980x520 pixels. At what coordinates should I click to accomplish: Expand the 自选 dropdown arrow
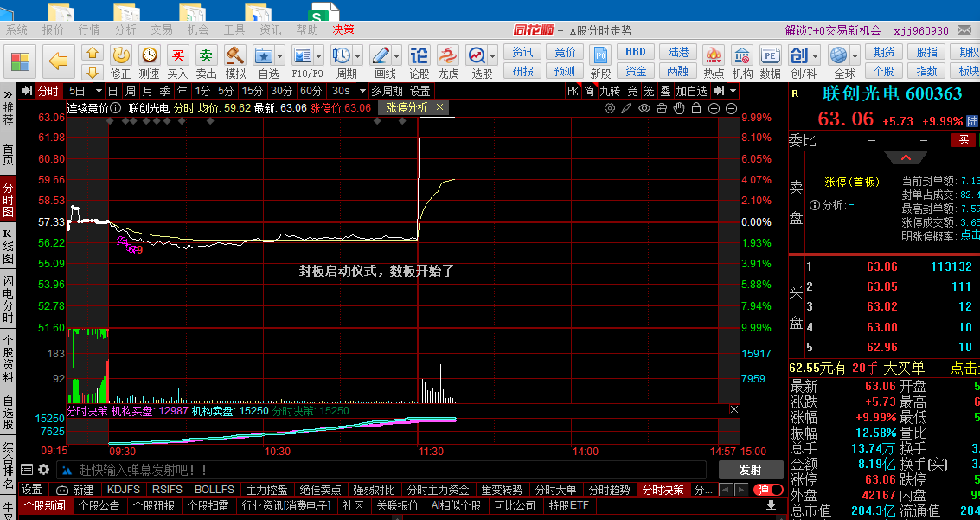[280, 55]
